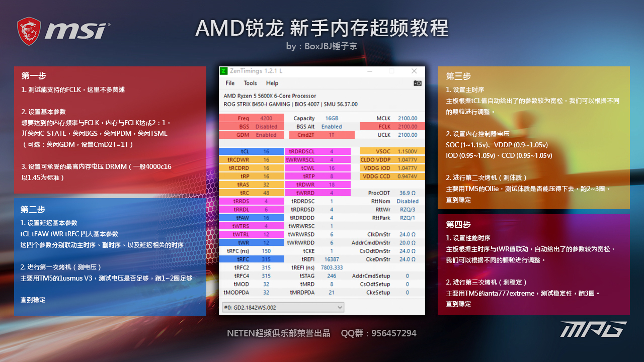Open the #0: GD2.1842WS.002 DIMM dropdown
The image size is (644, 362).
pos(282,307)
